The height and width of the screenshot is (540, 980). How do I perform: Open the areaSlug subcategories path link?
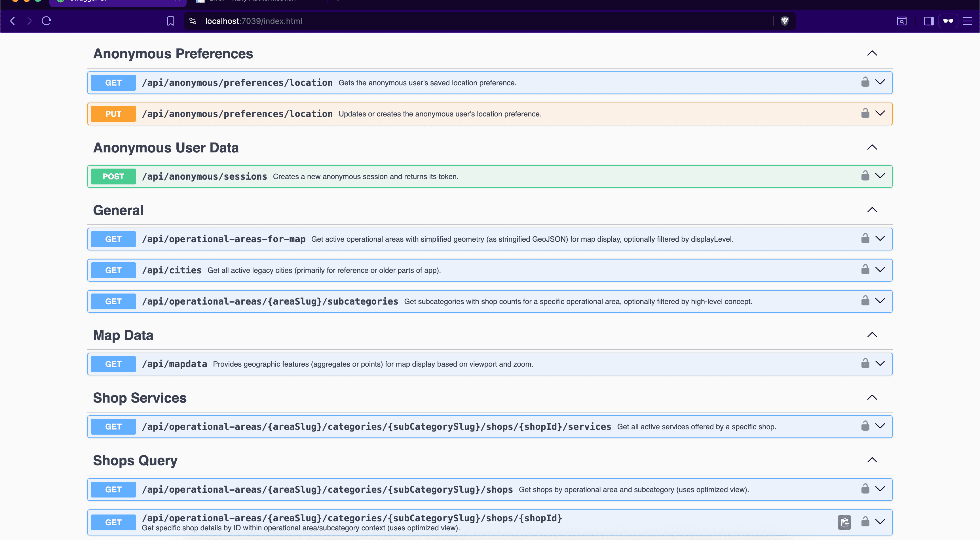point(270,301)
